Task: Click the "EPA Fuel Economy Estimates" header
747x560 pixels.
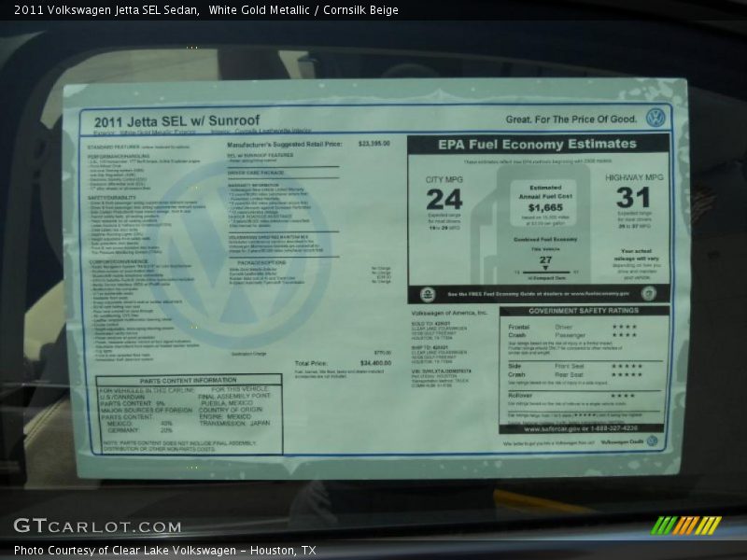Action: (x=538, y=144)
